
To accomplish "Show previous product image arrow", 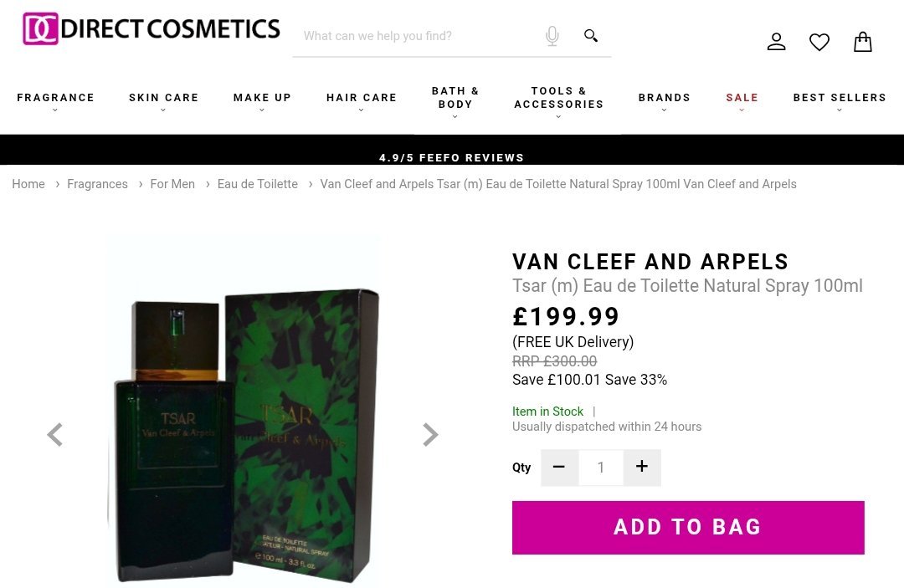I will pyautogui.click(x=54, y=435).
